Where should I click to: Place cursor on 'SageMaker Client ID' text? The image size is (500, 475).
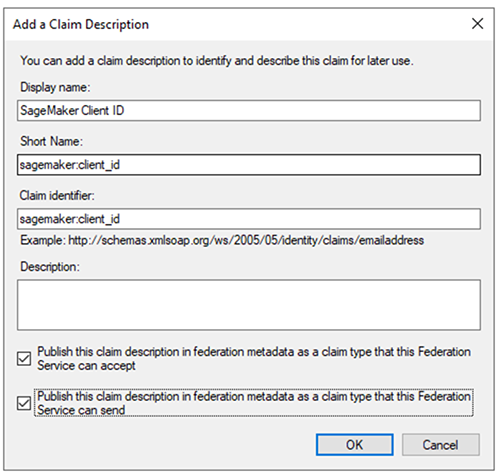72,110
